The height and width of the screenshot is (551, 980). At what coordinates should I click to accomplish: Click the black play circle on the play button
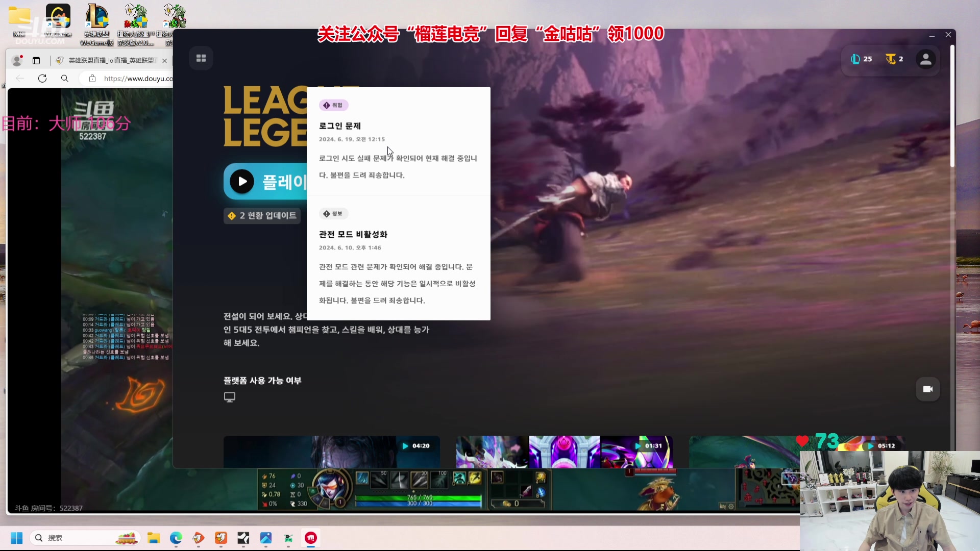pos(242,182)
